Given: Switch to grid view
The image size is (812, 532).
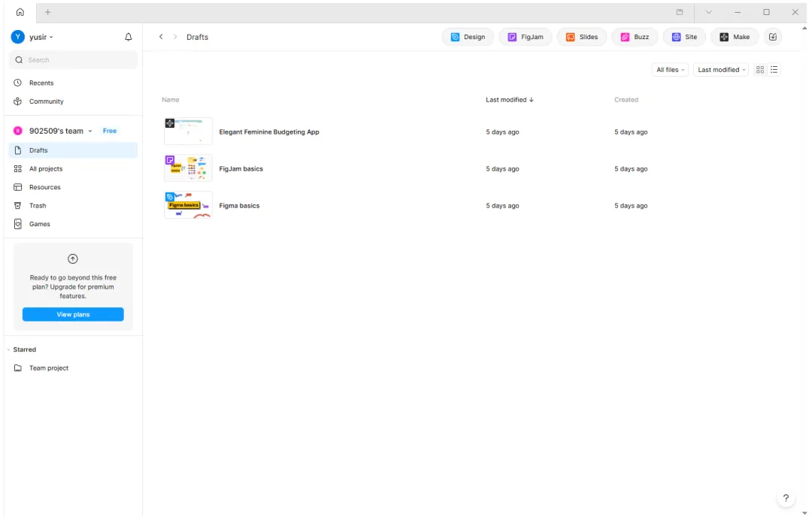Looking at the screenshot, I should point(759,70).
